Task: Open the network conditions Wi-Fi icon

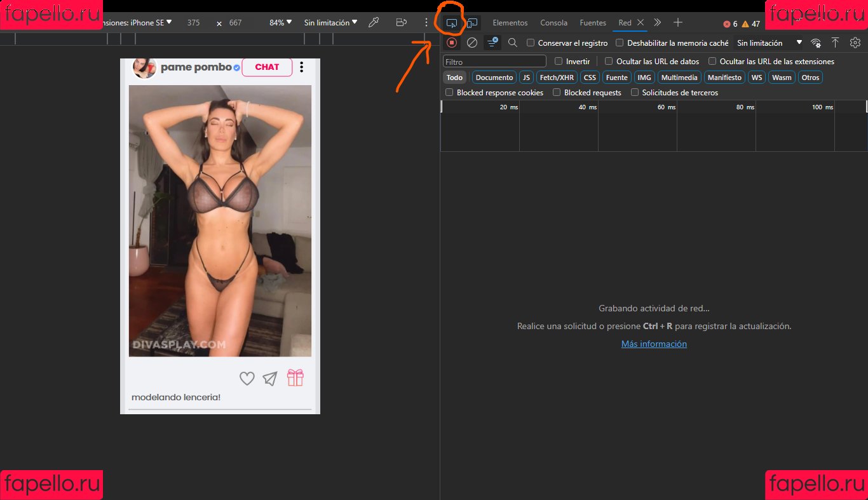Action: click(816, 43)
